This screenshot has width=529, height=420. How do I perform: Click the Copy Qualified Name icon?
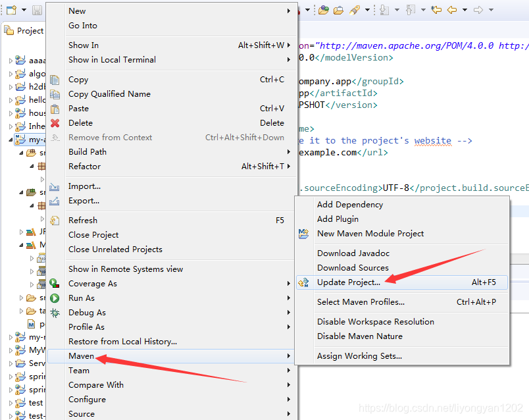(55, 94)
